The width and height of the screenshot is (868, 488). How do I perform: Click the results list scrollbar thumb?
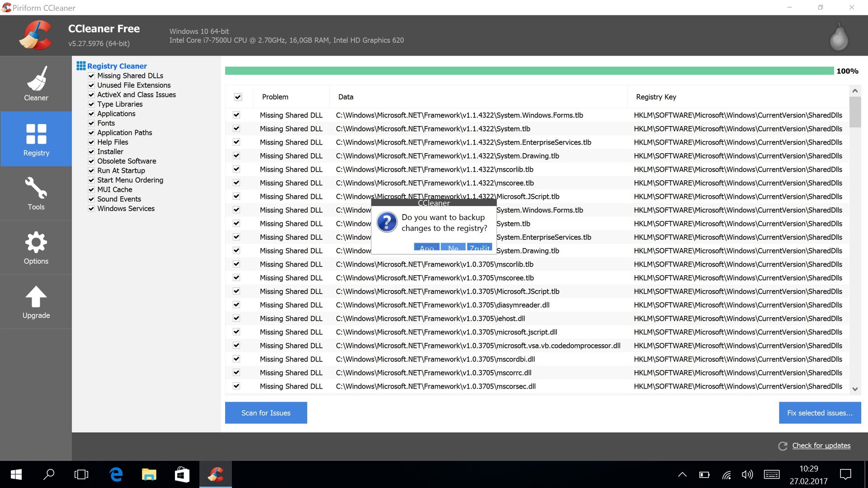tap(855, 112)
